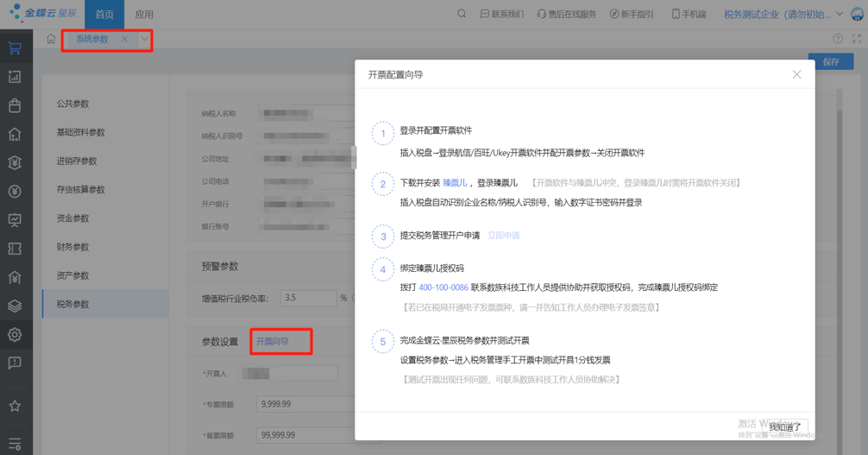The width and height of the screenshot is (868, 455).
Task: Select 基础资料参数 in the parameter list
Action: 106,132
